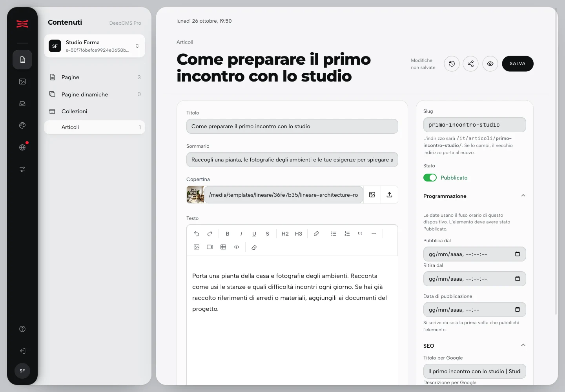Image resolution: width=565 pixels, height=392 pixels.
Task: Apply H2 heading style
Action: pos(285,234)
